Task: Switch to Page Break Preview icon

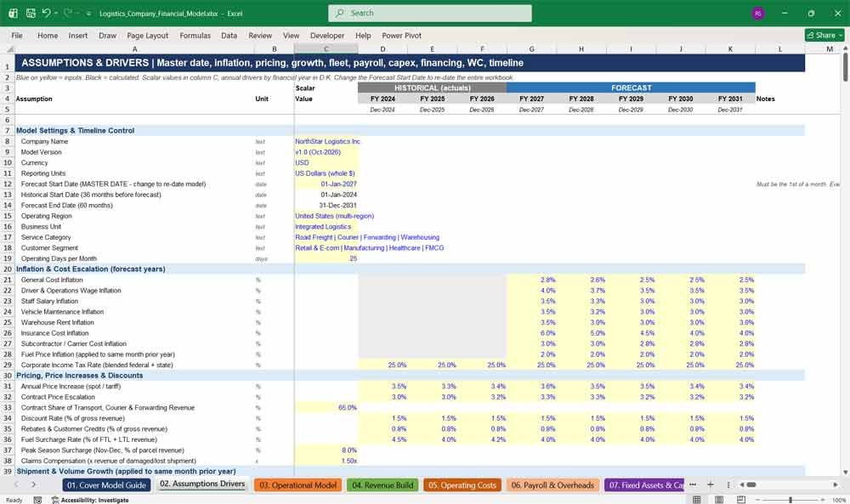Action: [x=741, y=500]
